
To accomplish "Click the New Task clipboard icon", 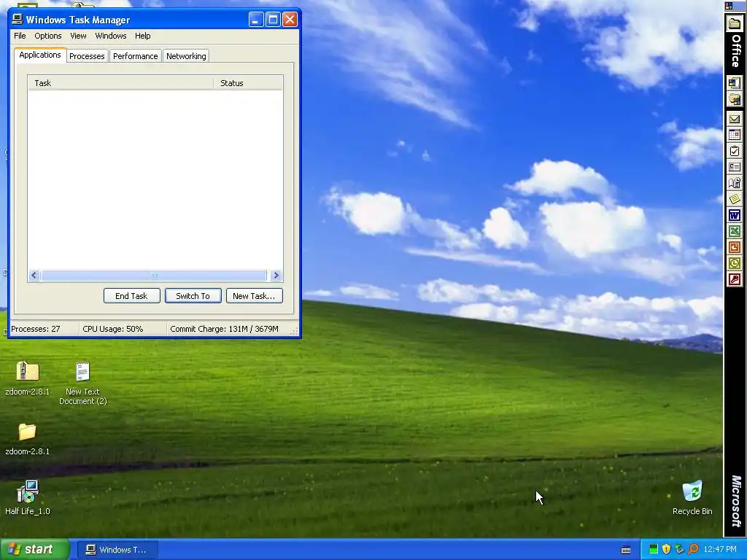I will tap(734, 151).
